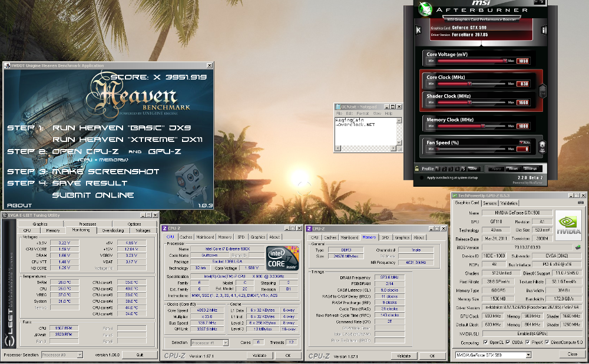Toggle the Afterburner profile lock icon
This screenshot has width=589, height=364.
[417, 168]
